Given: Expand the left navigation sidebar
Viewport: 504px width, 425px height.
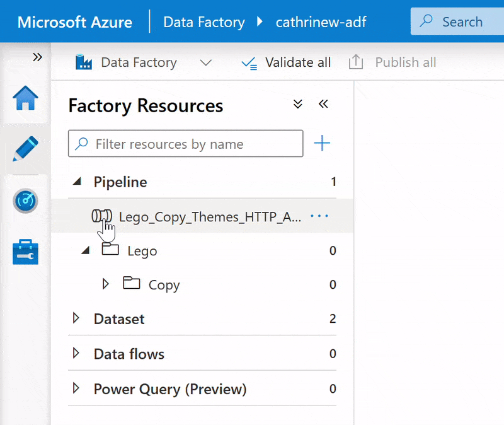Looking at the screenshot, I should point(37,57).
